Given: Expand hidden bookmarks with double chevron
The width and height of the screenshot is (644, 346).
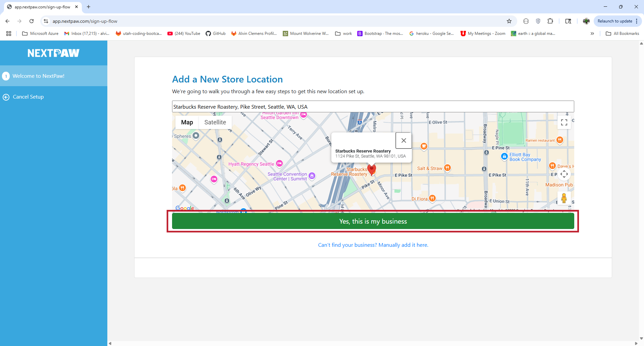Looking at the screenshot, I should tap(592, 34).
